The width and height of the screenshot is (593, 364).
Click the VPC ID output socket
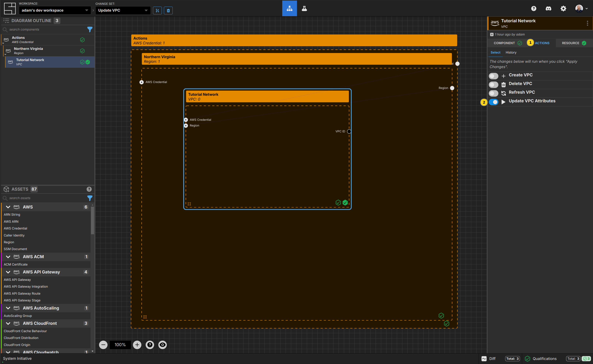click(349, 131)
